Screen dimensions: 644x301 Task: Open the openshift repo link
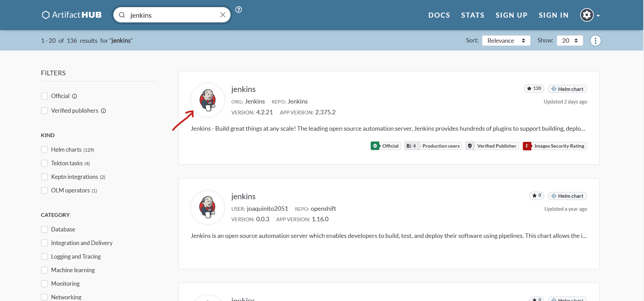point(324,209)
